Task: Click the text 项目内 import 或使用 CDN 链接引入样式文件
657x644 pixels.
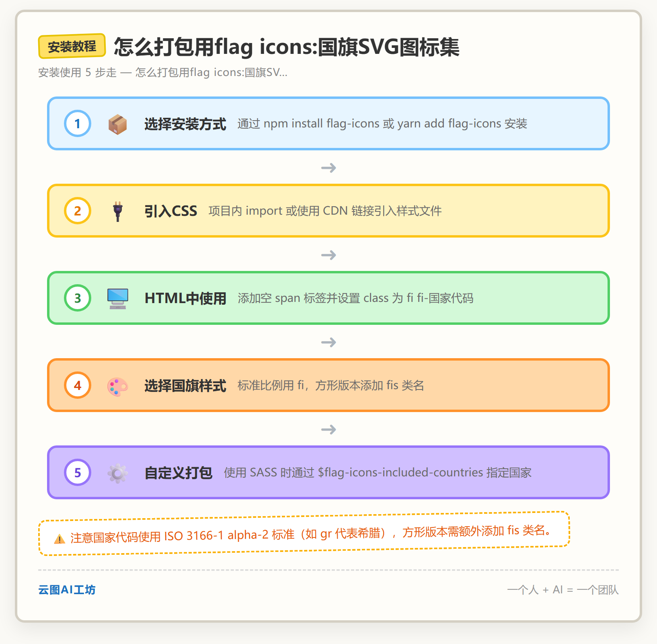Action: pyautogui.click(x=325, y=211)
